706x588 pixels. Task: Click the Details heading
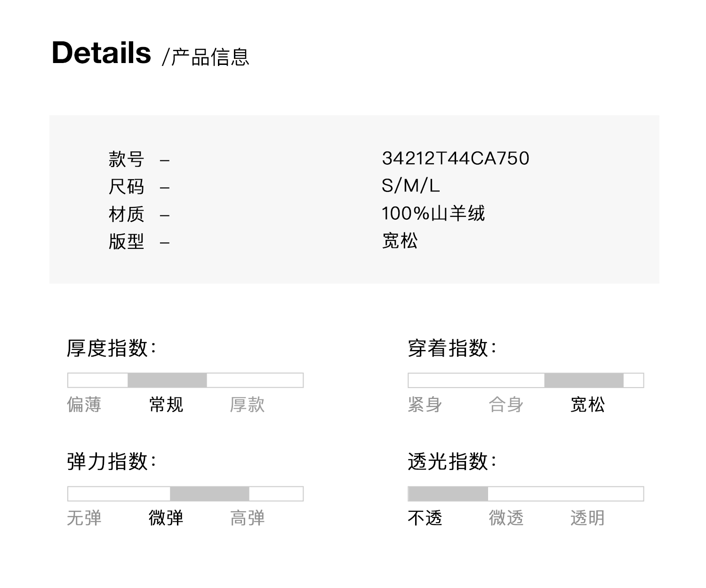[101, 53]
